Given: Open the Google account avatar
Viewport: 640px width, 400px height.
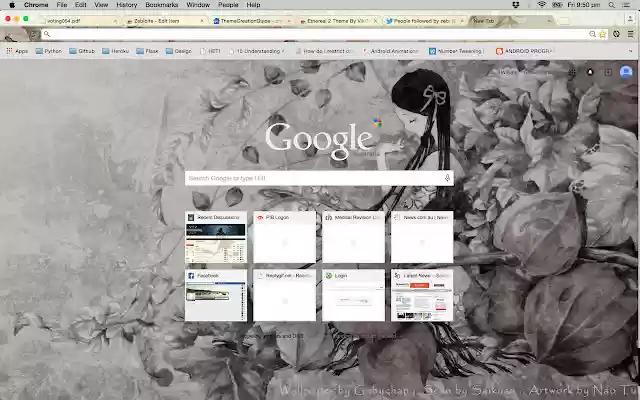Looking at the screenshot, I should pyautogui.click(x=626, y=72).
